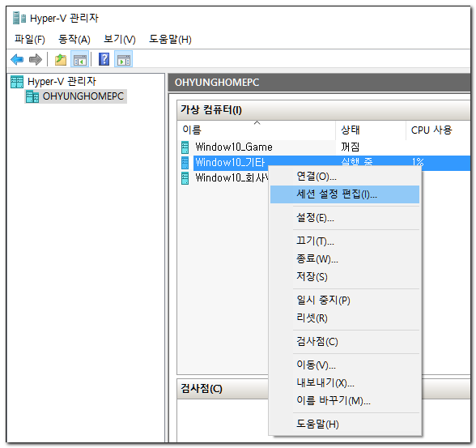Sort by the 상태 column header
Screen dimensions: 476x448
point(371,130)
